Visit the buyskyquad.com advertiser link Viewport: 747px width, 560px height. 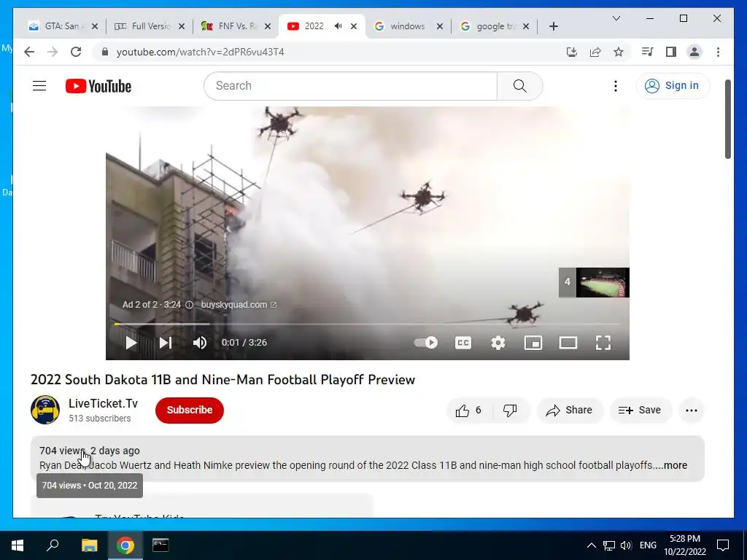[x=239, y=305]
